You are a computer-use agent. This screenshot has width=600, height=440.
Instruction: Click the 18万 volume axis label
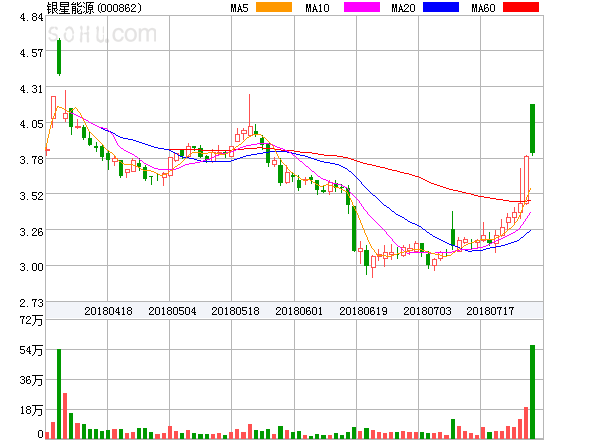pyautogui.click(x=31, y=410)
